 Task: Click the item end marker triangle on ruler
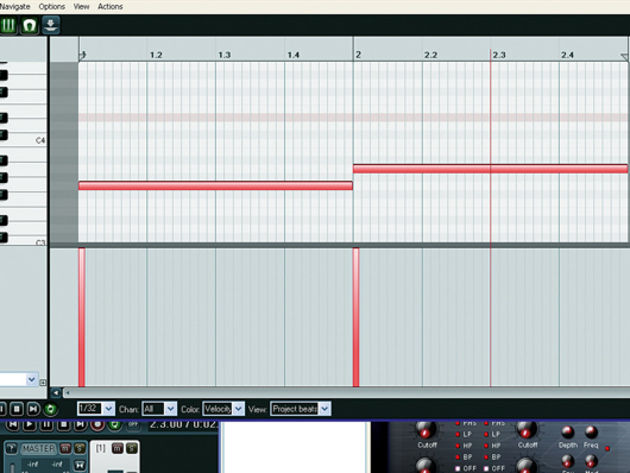pos(624,57)
